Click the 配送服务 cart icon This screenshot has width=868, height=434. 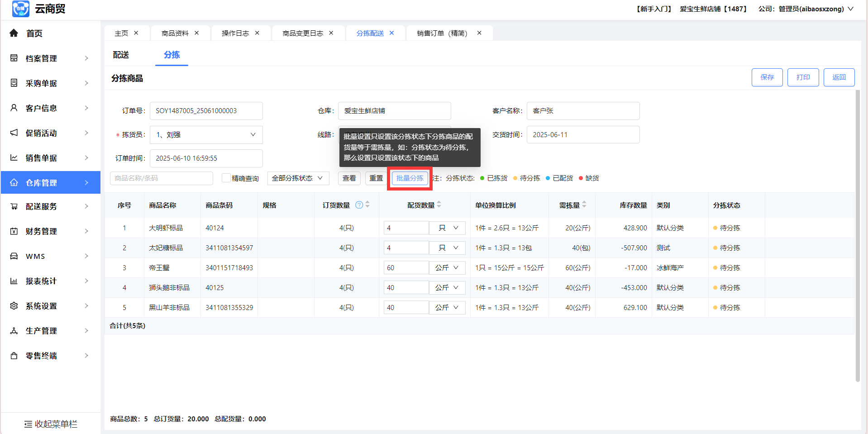[14, 206]
